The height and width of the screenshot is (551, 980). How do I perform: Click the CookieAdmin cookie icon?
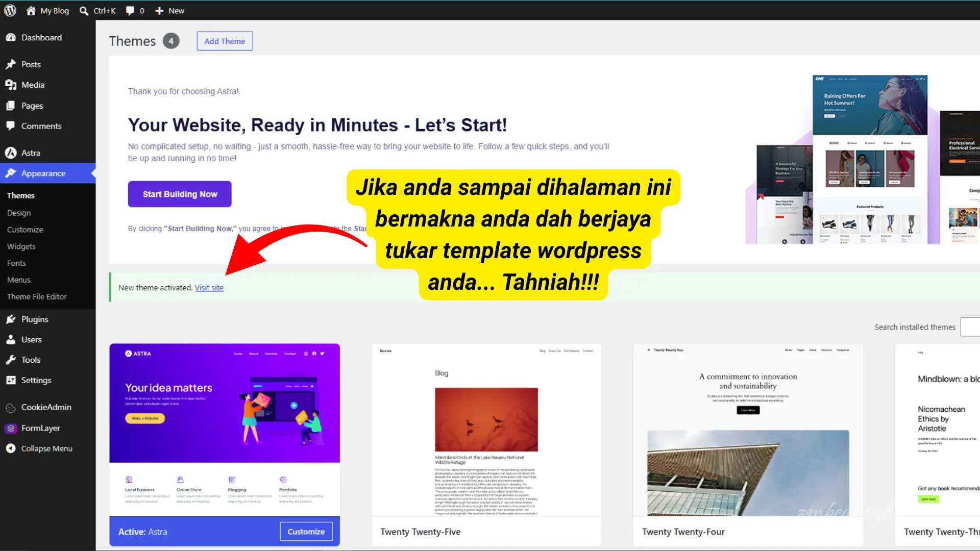11,408
